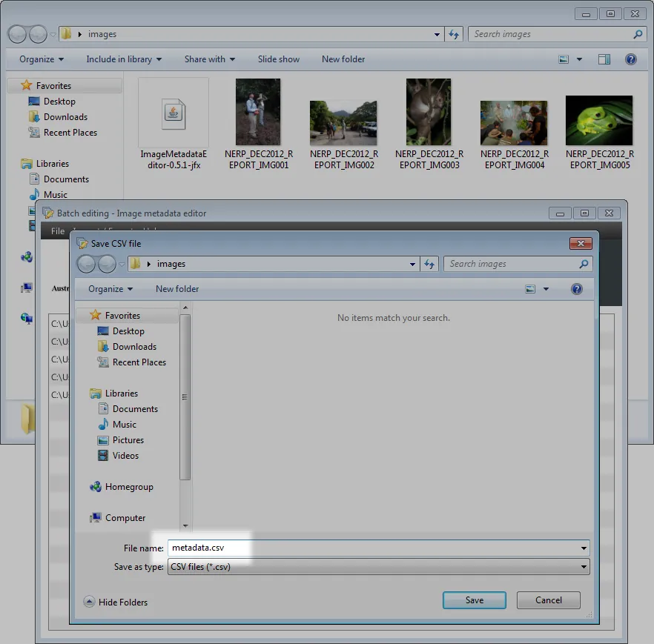Screen dimensions: 654x644
Task: Click the back arrow in Save dialog
Action: (86, 264)
